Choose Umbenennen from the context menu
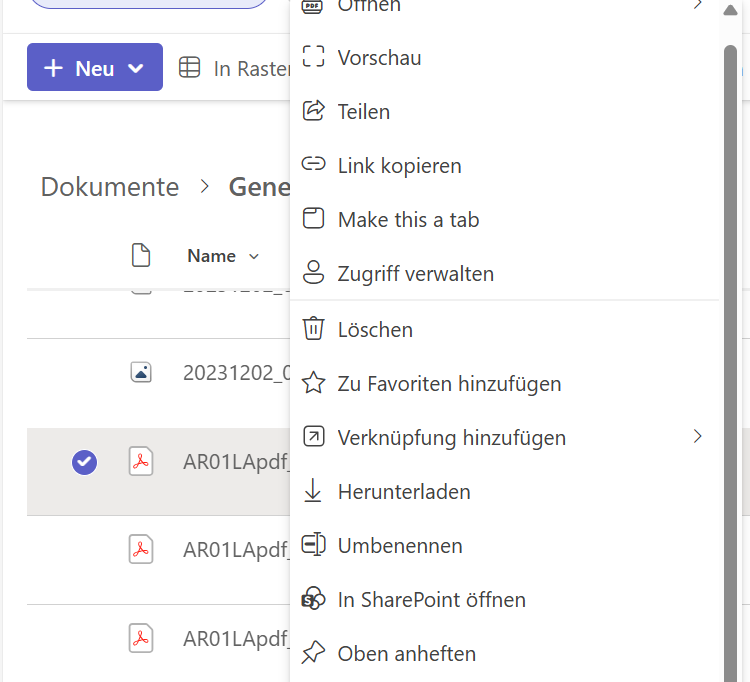The image size is (750, 682). pos(400,546)
